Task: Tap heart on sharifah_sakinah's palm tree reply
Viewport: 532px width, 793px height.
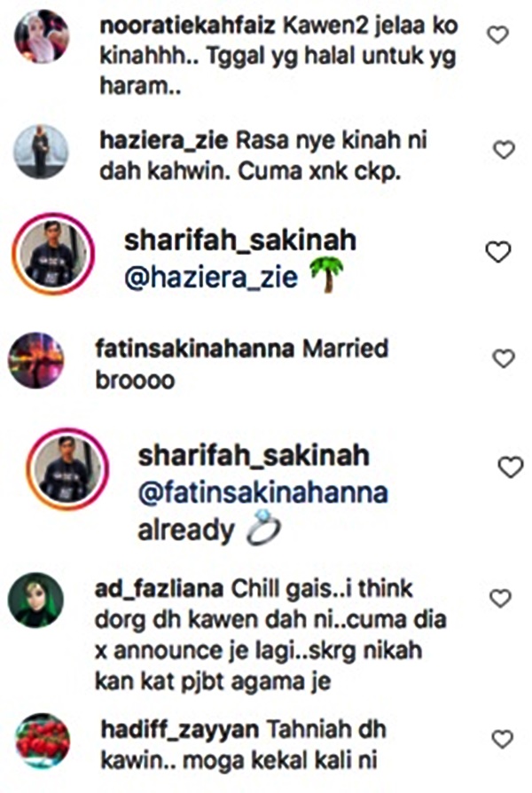Action: point(498,252)
